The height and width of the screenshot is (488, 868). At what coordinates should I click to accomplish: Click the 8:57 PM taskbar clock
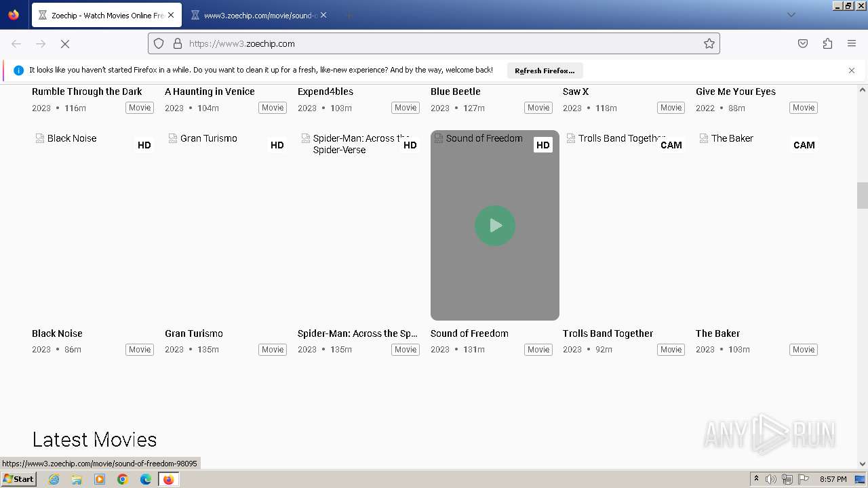click(x=833, y=479)
